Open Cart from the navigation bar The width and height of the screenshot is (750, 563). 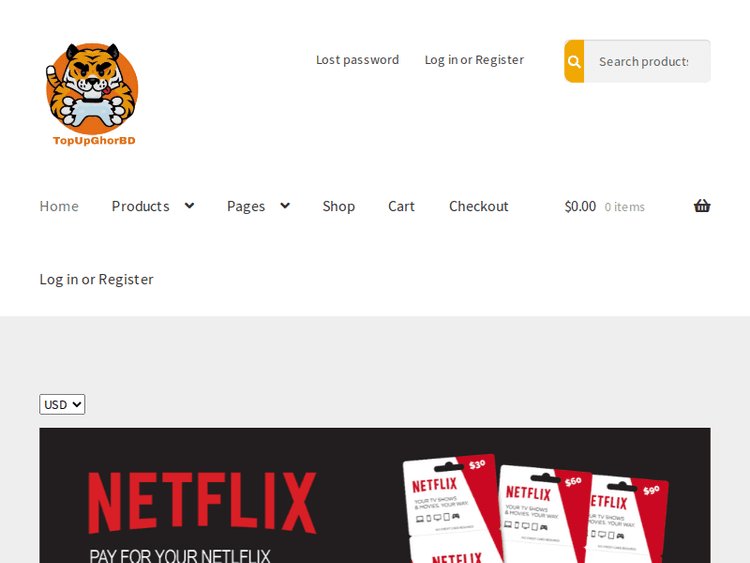(401, 206)
